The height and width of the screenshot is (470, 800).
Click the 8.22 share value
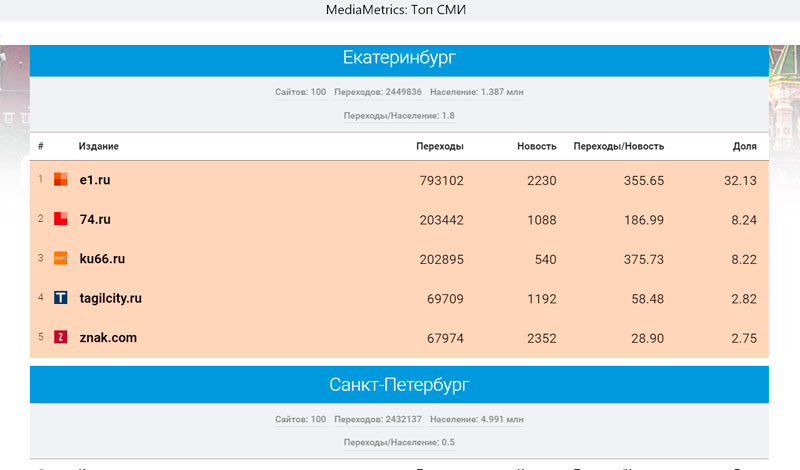[x=744, y=259]
